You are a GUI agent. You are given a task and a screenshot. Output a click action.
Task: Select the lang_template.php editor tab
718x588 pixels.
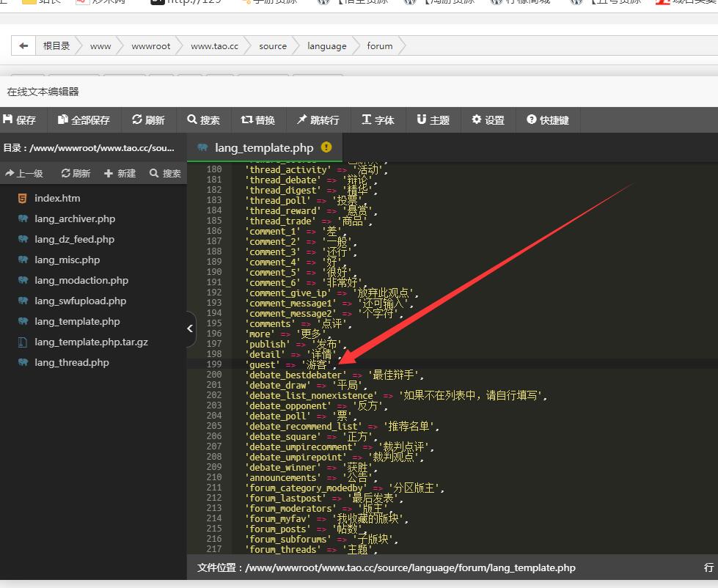tap(263, 148)
